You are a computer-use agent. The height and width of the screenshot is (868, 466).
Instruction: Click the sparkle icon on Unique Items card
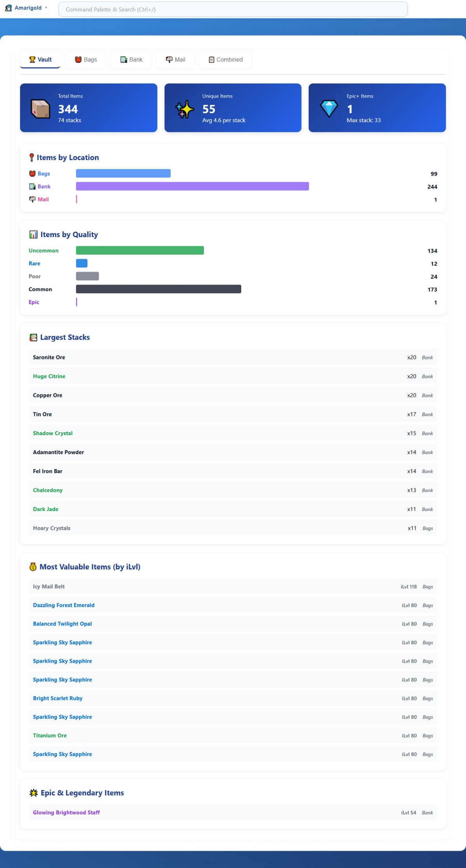coord(185,109)
